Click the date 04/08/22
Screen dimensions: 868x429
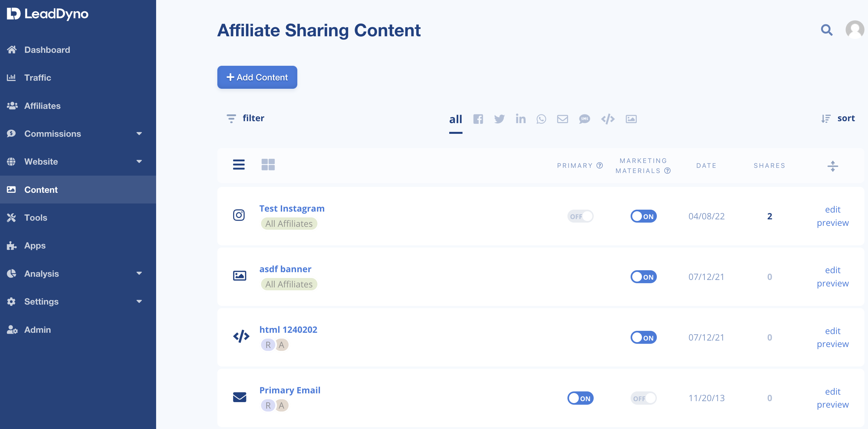click(706, 216)
